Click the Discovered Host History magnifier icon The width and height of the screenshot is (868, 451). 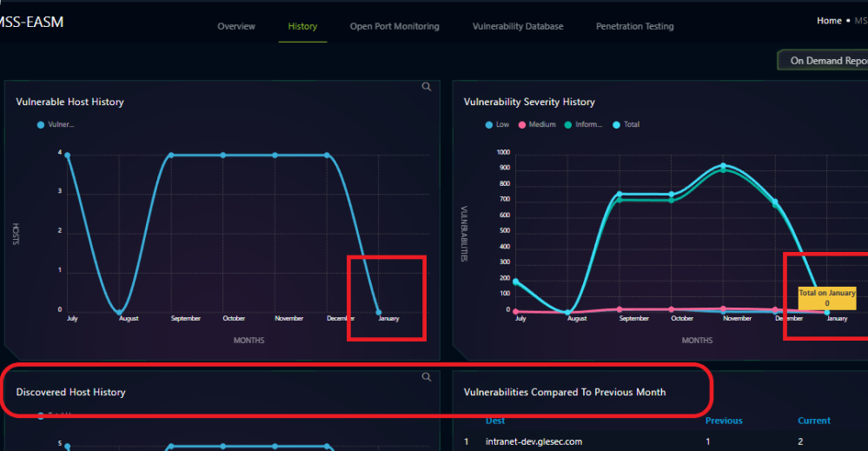426,377
